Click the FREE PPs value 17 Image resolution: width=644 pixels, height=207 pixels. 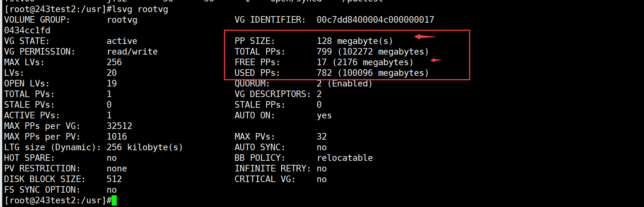click(x=322, y=62)
